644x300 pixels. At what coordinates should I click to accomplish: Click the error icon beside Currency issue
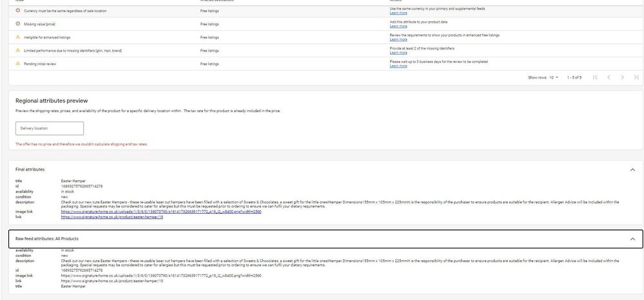pyautogui.click(x=17, y=11)
